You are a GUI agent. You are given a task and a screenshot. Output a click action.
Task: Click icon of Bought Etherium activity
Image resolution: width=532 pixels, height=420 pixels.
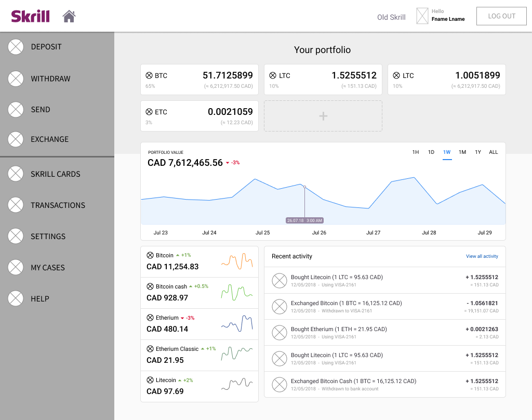pos(280,333)
